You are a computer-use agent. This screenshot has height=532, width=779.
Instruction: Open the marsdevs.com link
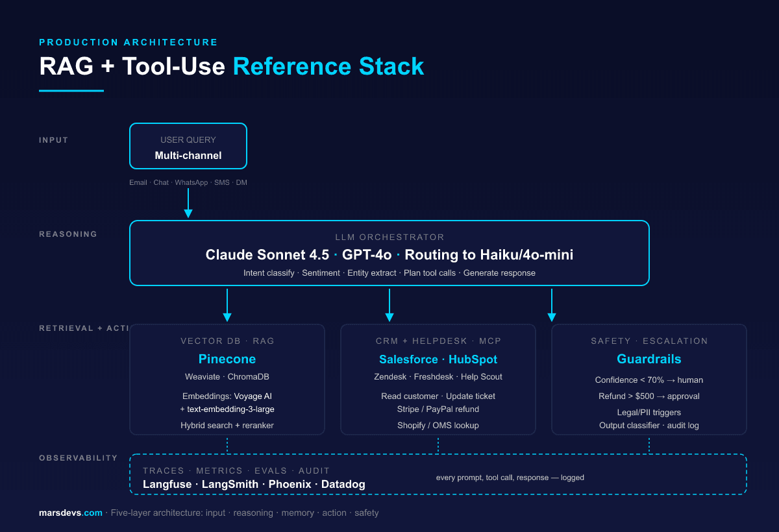point(71,513)
